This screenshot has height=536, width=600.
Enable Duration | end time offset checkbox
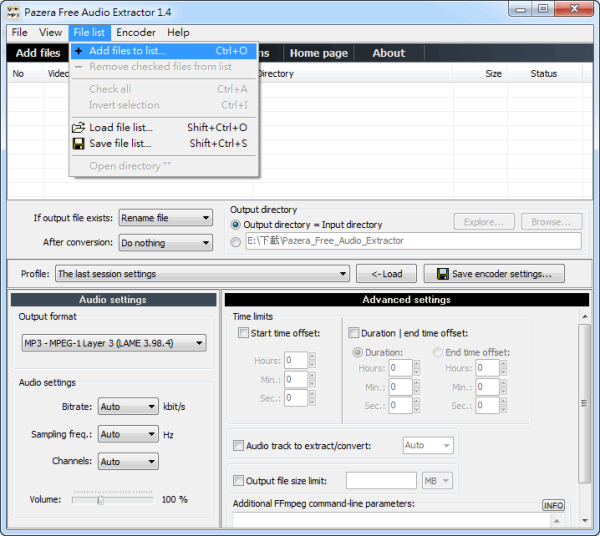click(x=354, y=332)
